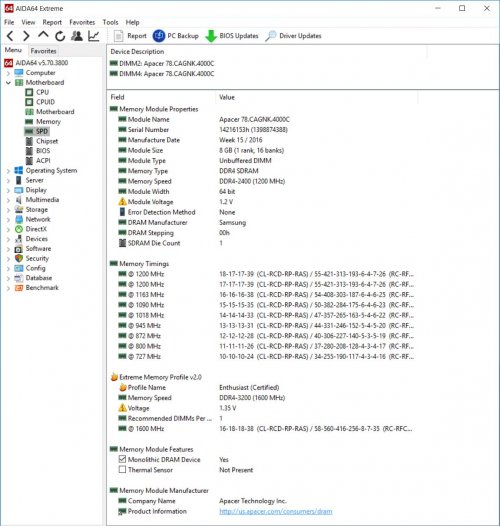Select CPU under Motherboard
The image size is (500, 526).
37,92
